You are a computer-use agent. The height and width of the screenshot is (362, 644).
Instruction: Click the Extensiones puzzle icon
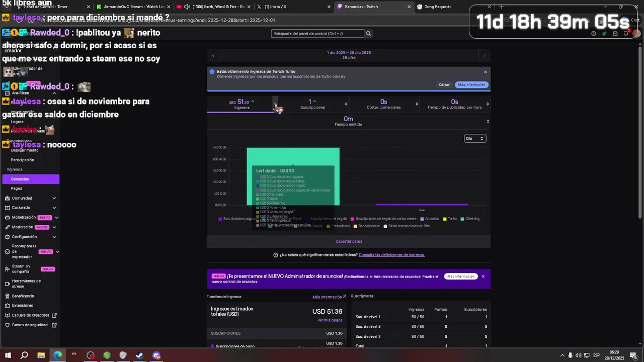click(7, 306)
